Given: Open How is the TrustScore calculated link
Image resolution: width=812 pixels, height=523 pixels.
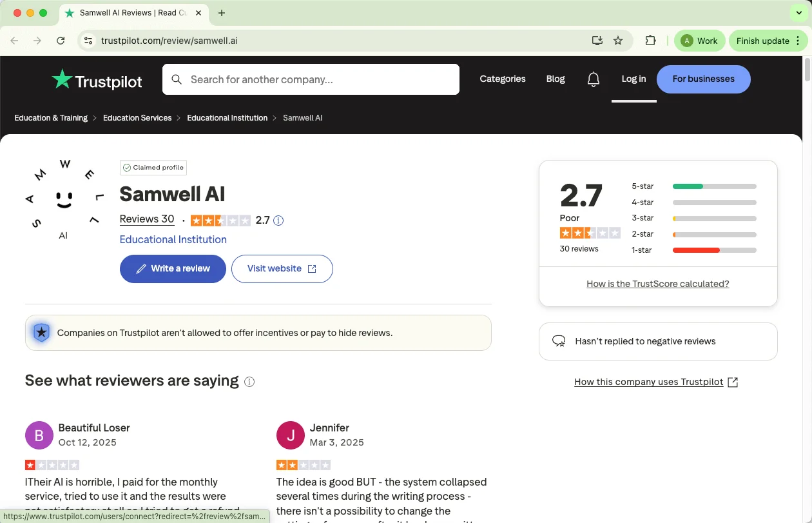Looking at the screenshot, I should [657, 284].
